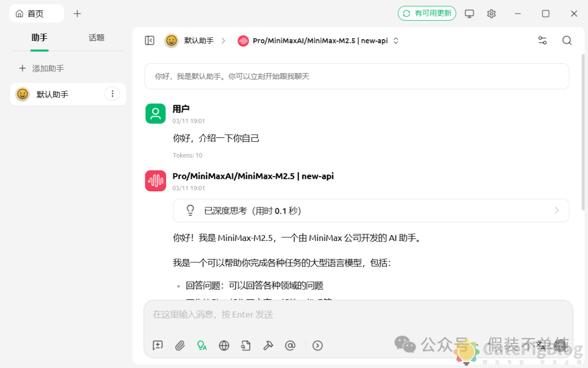Open the settings gear in the title bar

click(x=491, y=13)
